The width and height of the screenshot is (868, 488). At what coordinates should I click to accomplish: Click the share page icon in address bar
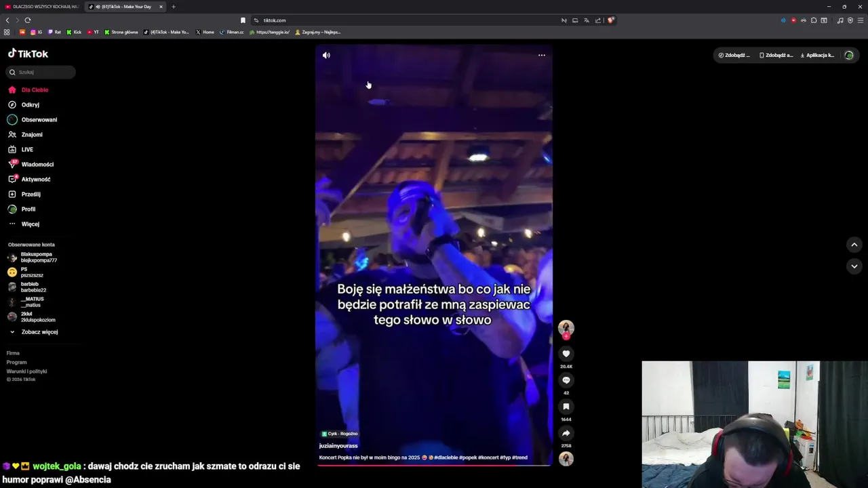click(598, 20)
